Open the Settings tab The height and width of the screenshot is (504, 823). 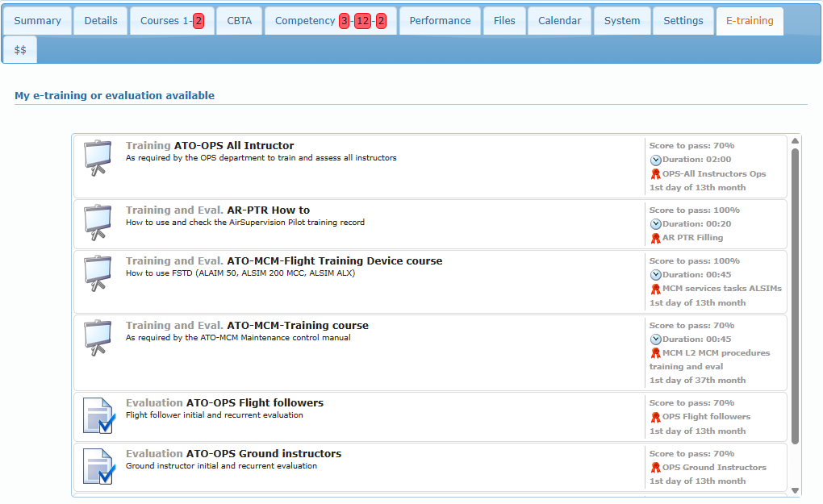point(683,21)
